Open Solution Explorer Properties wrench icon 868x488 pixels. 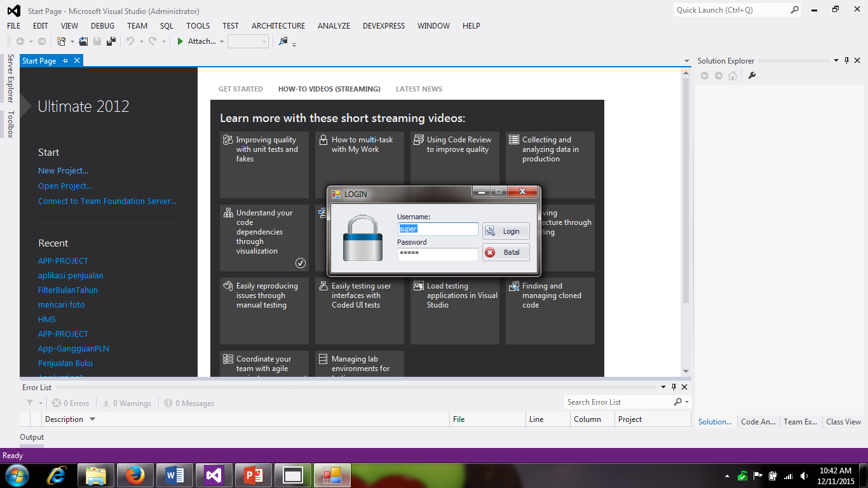click(x=752, y=76)
